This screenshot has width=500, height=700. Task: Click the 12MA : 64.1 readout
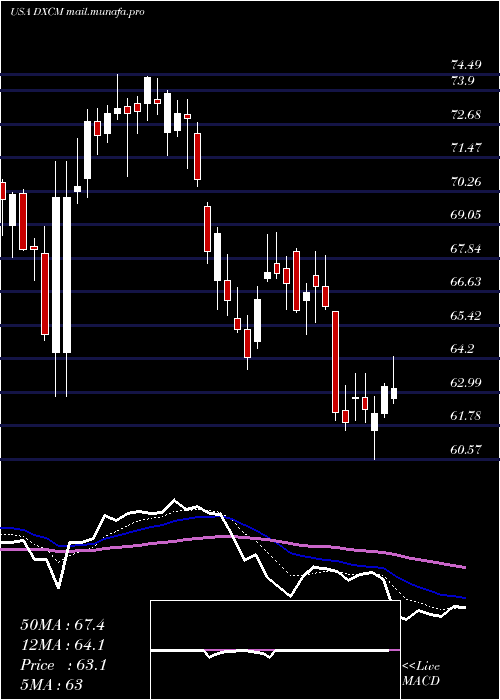(62, 645)
